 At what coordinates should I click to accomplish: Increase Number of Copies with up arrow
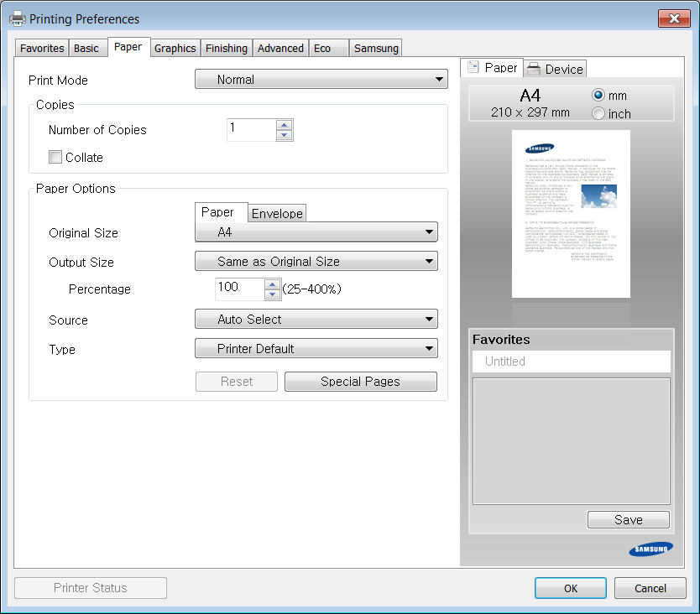[285, 125]
